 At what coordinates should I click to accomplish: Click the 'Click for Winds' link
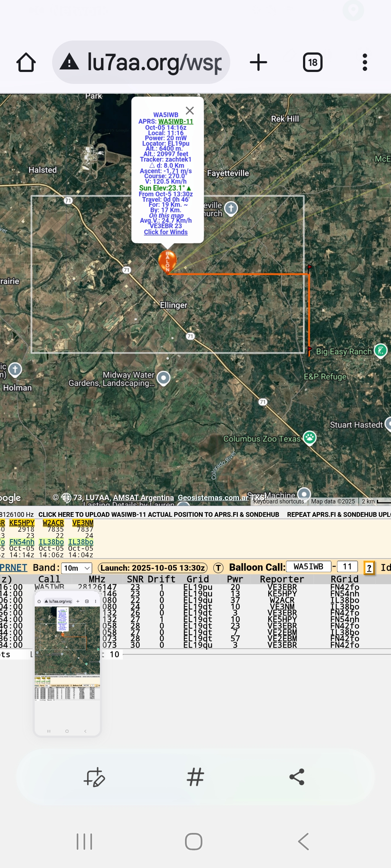(166, 232)
